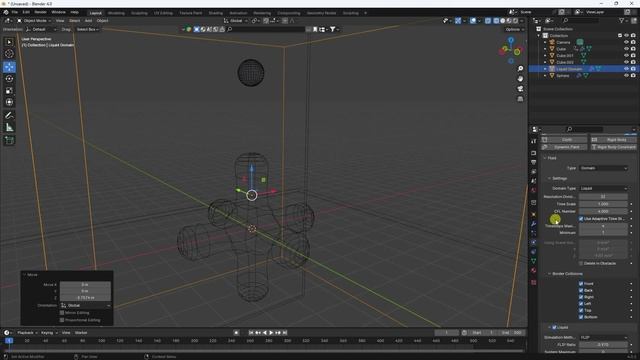Screen dimensions: 640x360
Task: Open the Material properties tab icon
Action: coord(533,270)
